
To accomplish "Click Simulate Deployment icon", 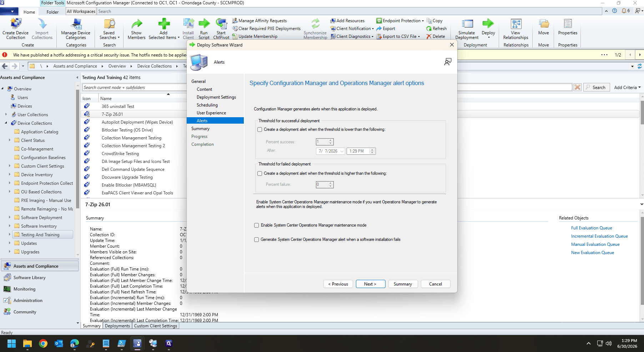I will (x=467, y=29).
